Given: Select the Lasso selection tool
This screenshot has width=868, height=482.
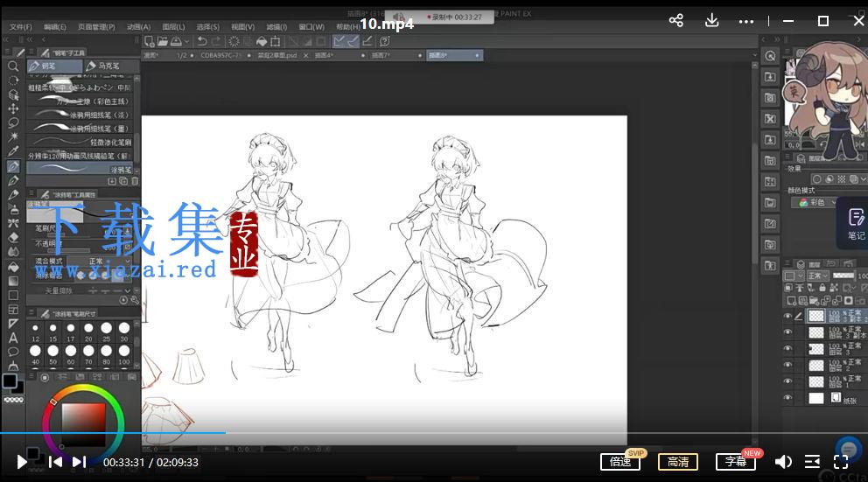Looking at the screenshot, I should pyautogui.click(x=13, y=122).
